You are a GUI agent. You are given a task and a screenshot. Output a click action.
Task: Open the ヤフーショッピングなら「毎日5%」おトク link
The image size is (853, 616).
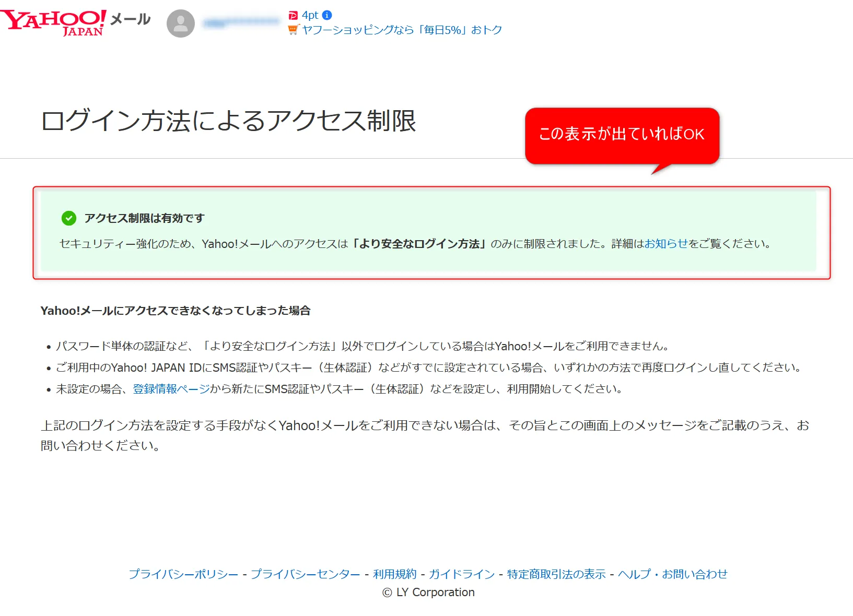pos(402,30)
